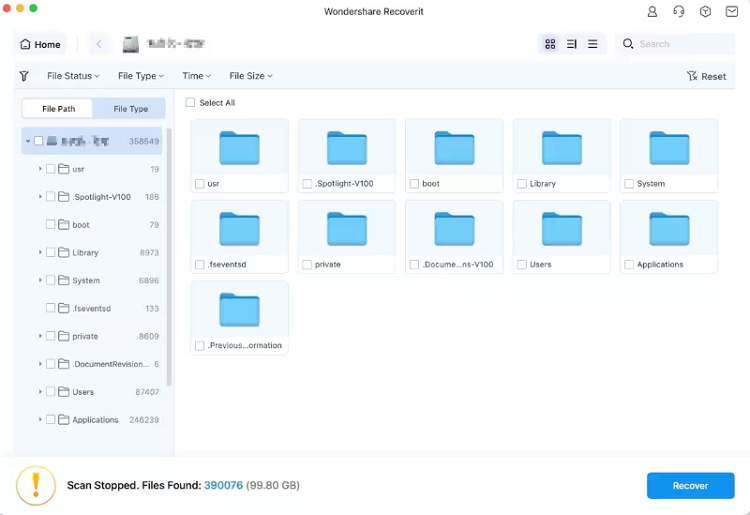
Task: Expand the Users tree node
Action: coord(40,392)
